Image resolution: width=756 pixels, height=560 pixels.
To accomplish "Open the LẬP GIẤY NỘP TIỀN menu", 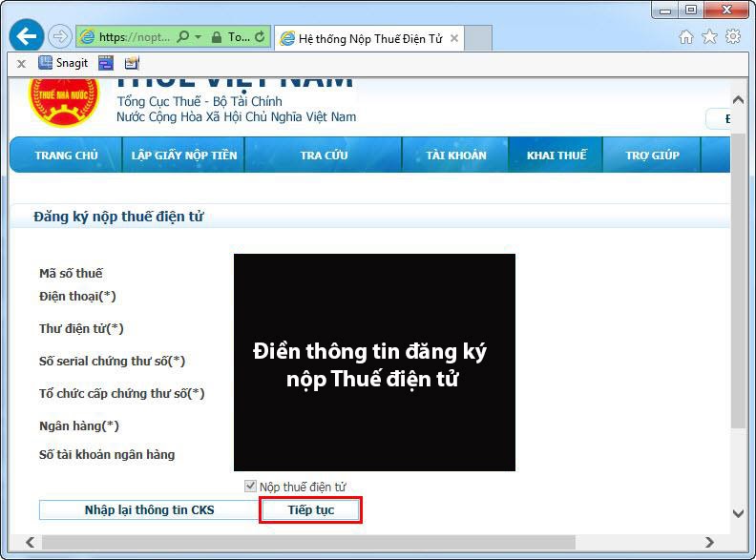I will tap(183, 156).
